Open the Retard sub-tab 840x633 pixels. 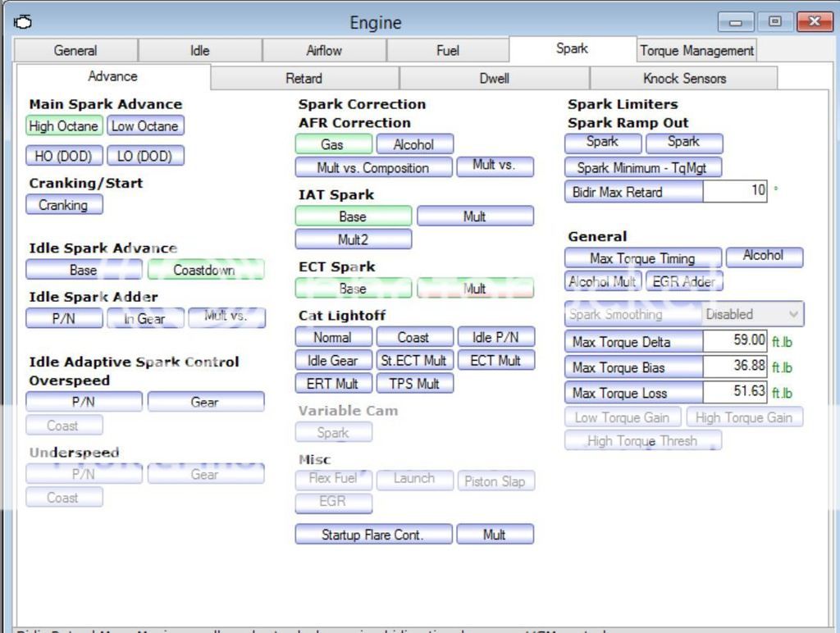click(304, 79)
